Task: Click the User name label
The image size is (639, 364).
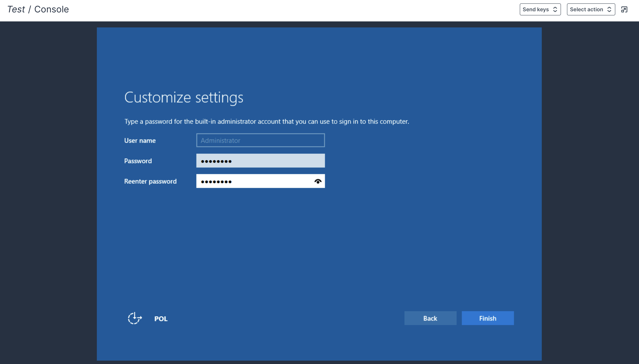Action: click(140, 140)
